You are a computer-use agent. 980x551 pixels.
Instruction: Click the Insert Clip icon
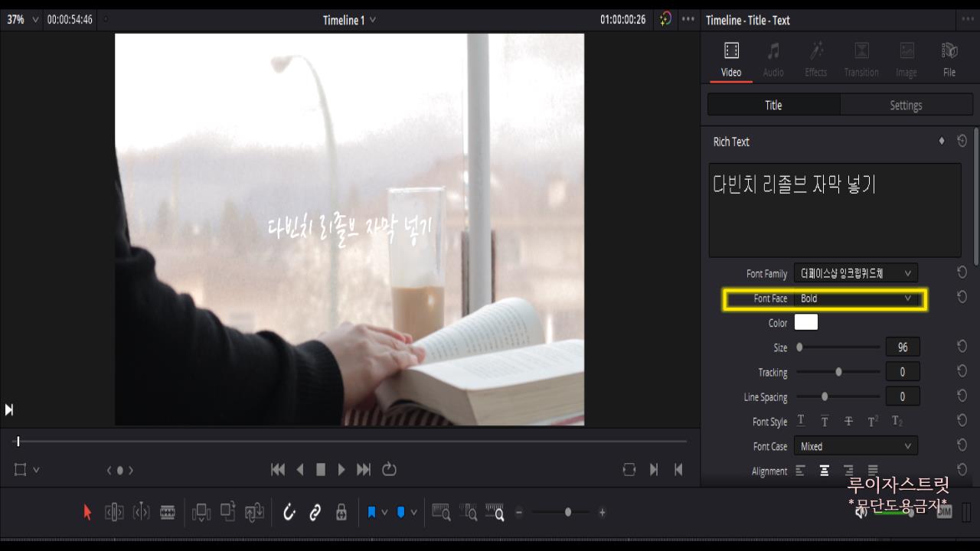[x=201, y=513]
